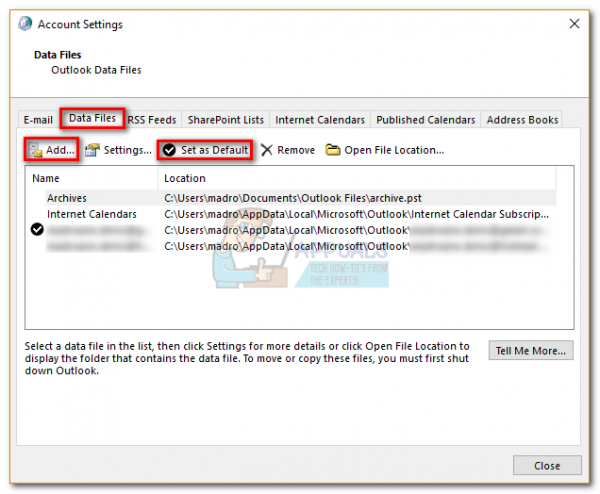Click the Open File Location folder icon

pyautogui.click(x=333, y=150)
